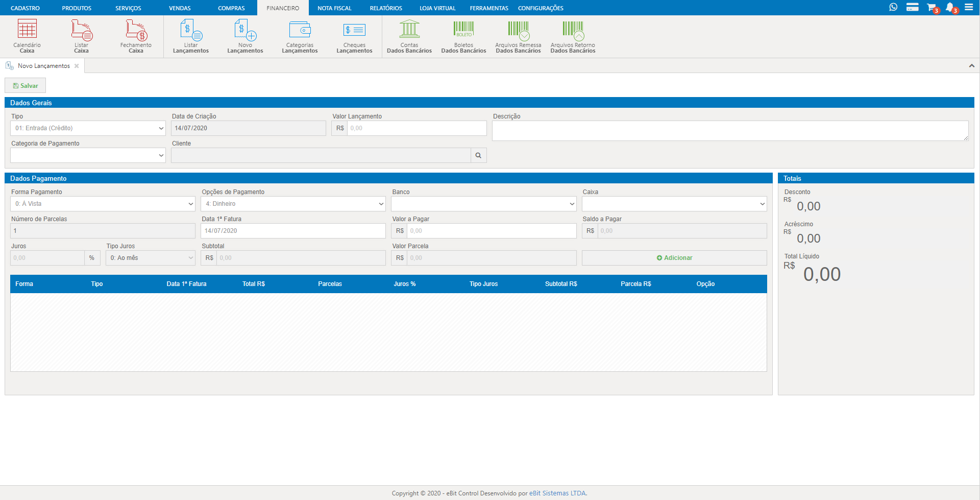Click the Subtotal R$ column header
980x500 pixels.
(x=561, y=284)
